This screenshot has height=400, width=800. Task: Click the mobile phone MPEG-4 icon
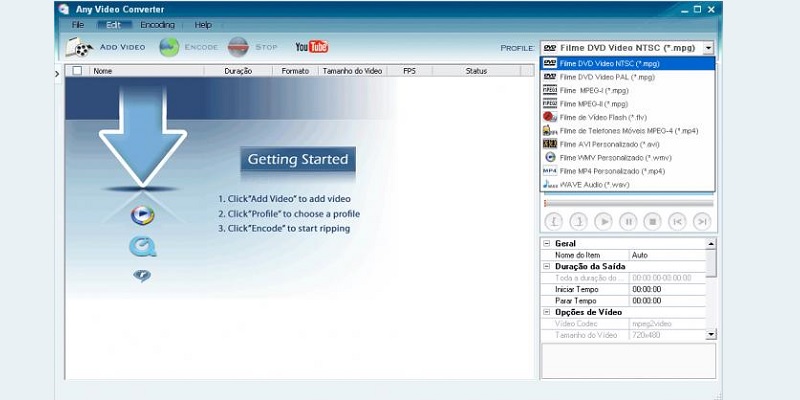point(549,130)
